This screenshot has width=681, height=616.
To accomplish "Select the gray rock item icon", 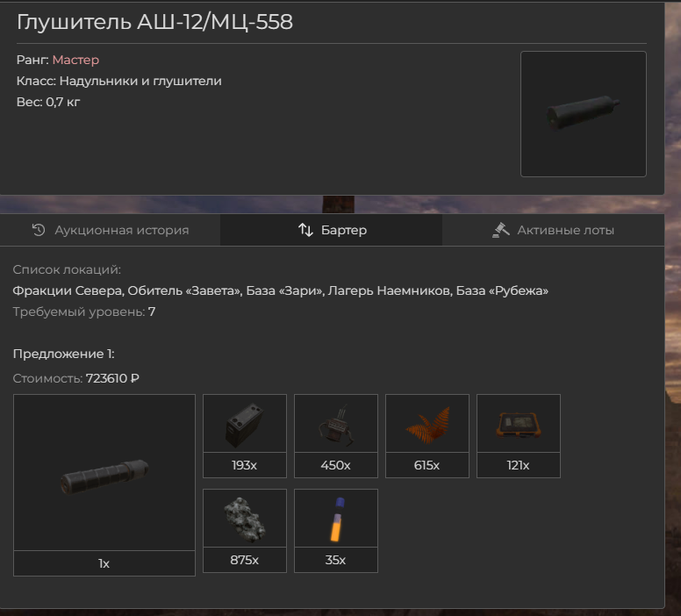I will click(x=245, y=518).
